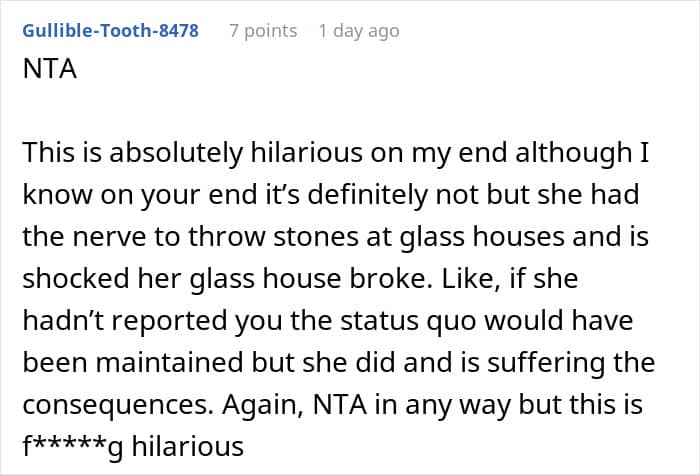Viewport: 700px width, 475px height.
Task: Click the "7 points" score label
Action: [263, 31]
